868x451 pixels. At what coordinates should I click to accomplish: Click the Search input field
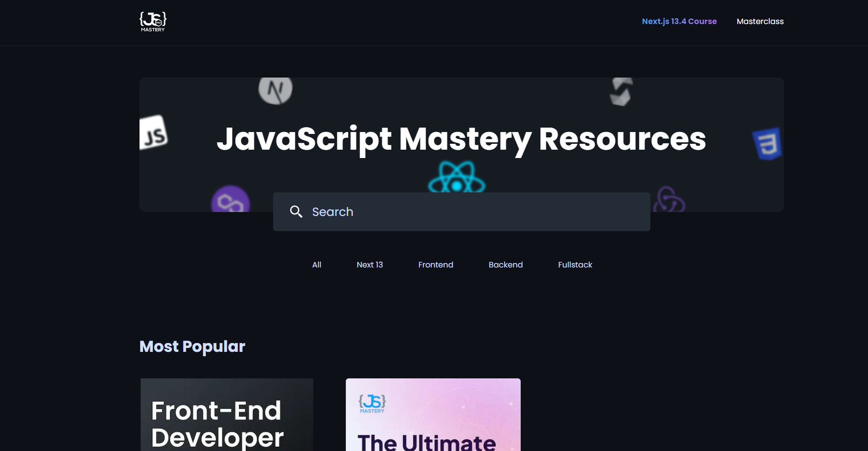[x=461, y=212]
